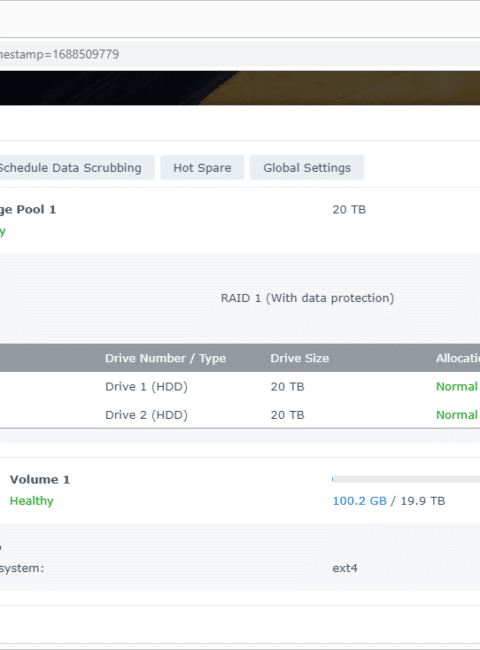Open Schedule Data Scrubbing settings

77,167
